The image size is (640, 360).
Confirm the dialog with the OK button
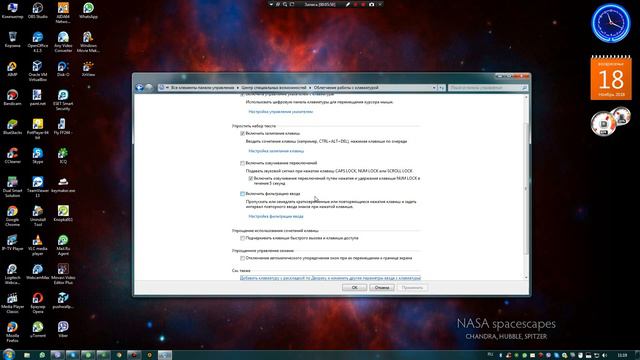click(354, 287)
